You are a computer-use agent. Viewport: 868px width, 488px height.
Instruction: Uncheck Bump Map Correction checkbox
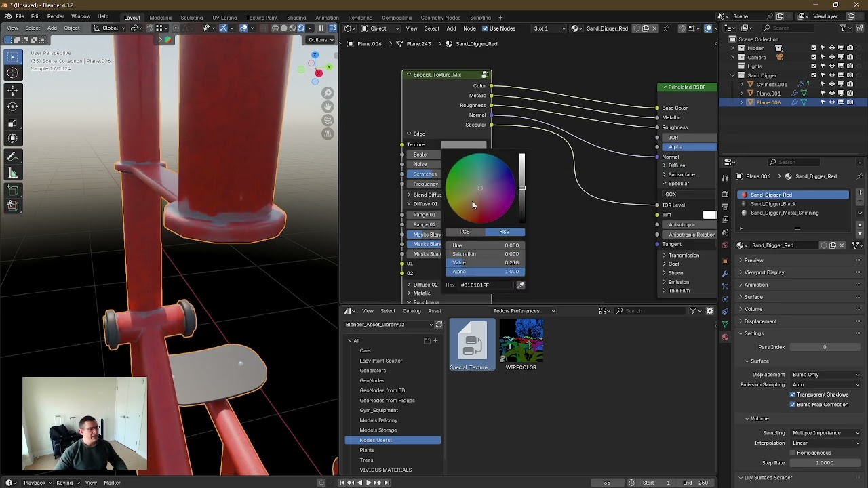tap(792, 405)
